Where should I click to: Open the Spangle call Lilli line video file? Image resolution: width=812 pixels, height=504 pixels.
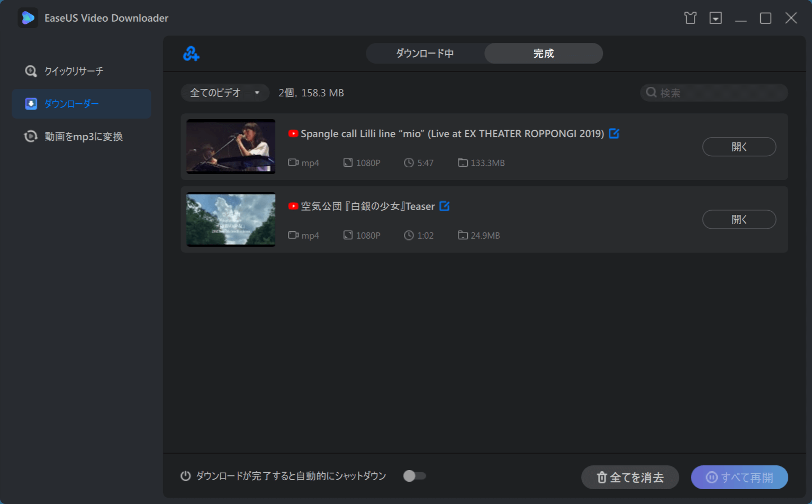click(x=739, y=147)
